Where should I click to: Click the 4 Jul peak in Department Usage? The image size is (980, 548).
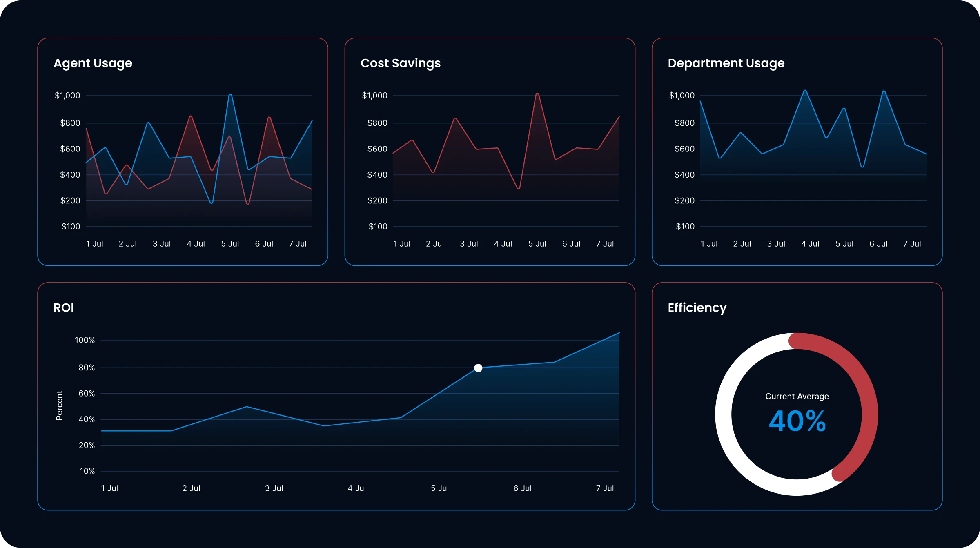[x=805, y=91]
